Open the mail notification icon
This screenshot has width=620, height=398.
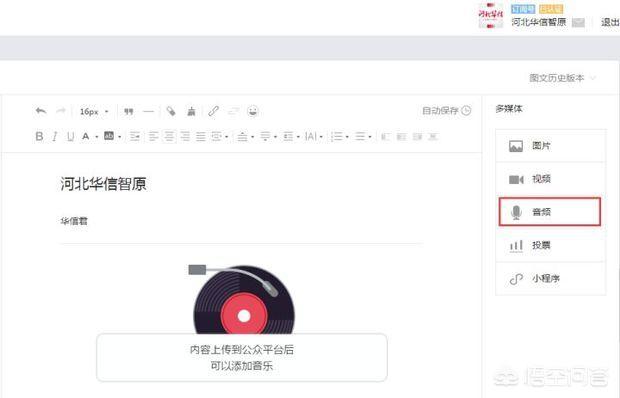[578, 23]
